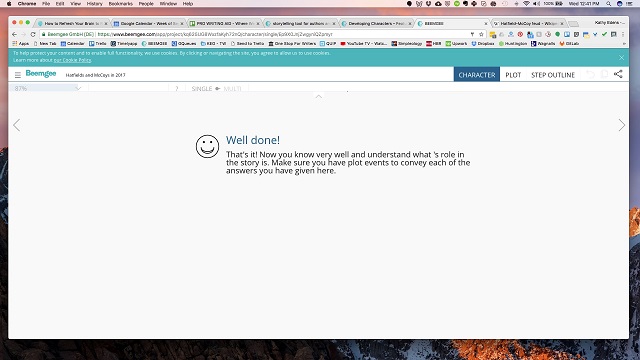Open a new Chrome tab
This screenshot has width=640, height=360.
[x=573, y=24]
